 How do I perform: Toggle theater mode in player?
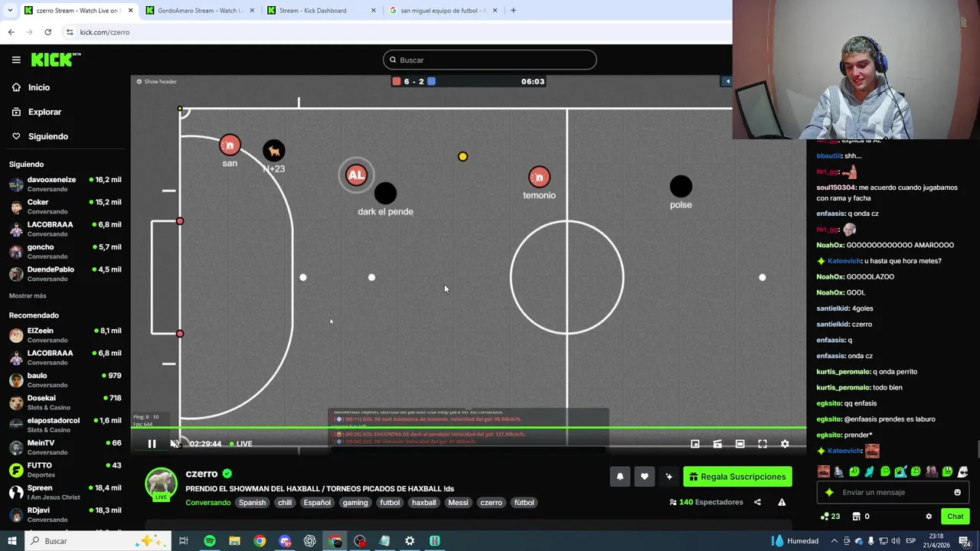[740, 444]
